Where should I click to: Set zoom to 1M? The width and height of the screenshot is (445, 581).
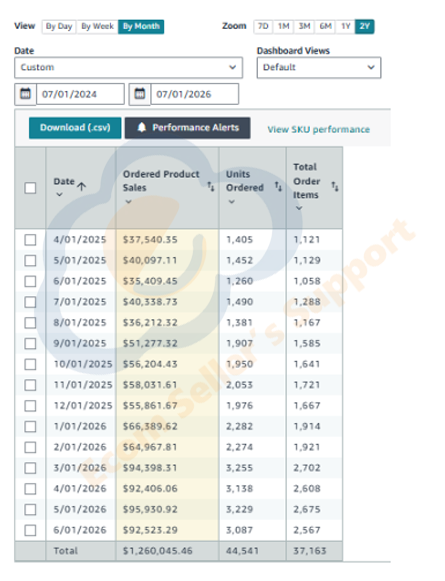[283, 26]
